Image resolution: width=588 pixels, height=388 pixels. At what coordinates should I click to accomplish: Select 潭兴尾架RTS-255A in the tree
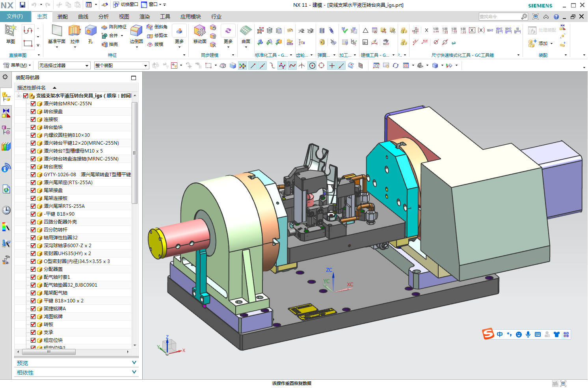[x=64, y=206]
